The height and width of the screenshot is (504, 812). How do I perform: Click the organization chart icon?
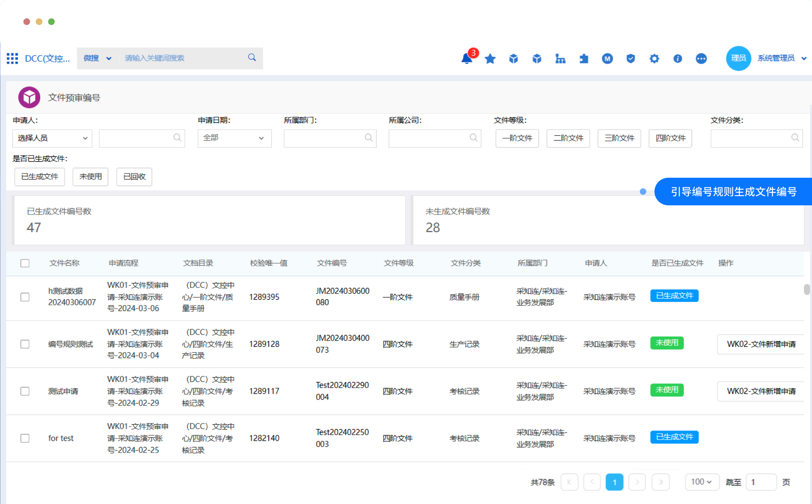point(560,58)
